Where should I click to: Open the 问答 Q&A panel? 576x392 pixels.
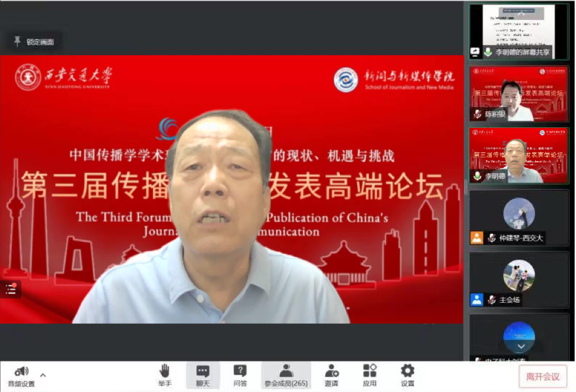(x=240, y=375)
